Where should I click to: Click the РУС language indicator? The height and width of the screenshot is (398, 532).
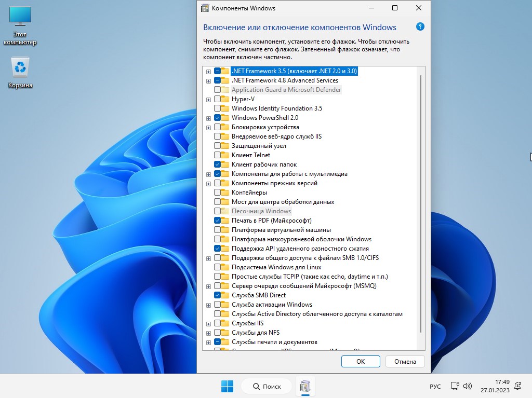(435, 387)
